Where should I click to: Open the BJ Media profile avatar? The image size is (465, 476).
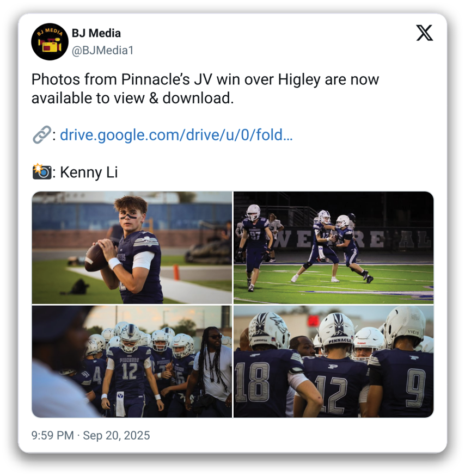point(50,41)
